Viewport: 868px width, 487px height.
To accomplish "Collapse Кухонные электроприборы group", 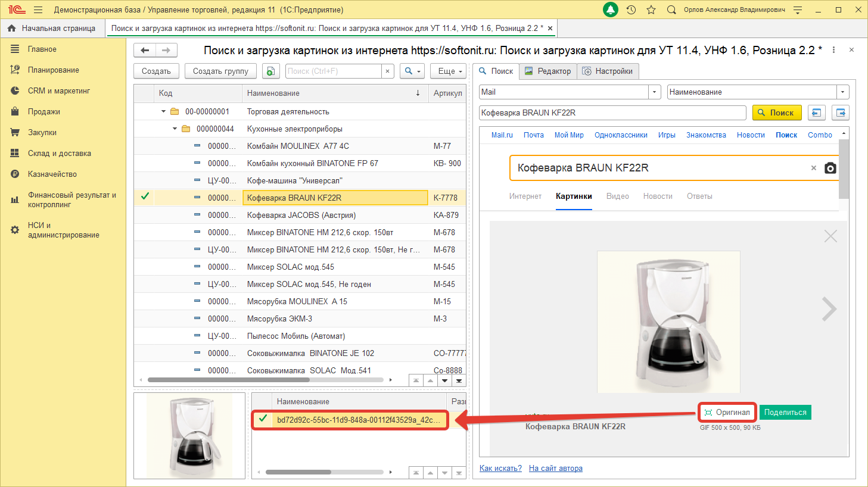I will 175,129.
